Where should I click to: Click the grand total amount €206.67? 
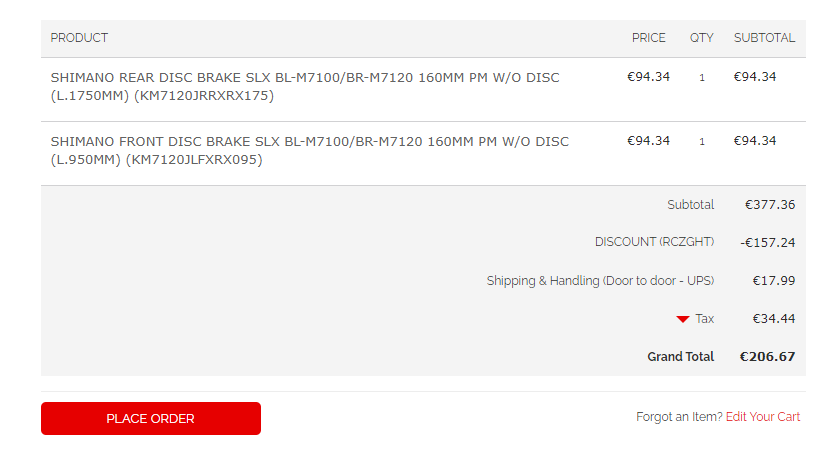pos(767,357)
